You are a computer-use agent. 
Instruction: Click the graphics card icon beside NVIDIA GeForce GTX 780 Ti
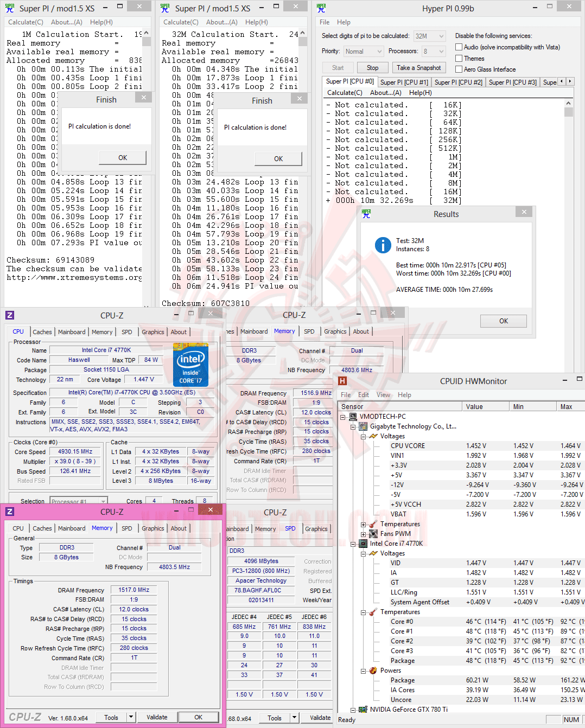(364, 710)
